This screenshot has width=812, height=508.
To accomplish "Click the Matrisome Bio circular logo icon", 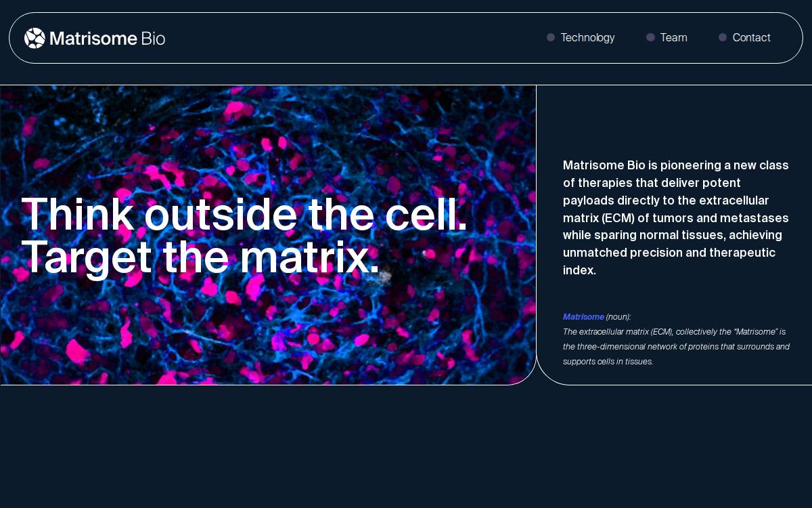I will click(35, 38).
